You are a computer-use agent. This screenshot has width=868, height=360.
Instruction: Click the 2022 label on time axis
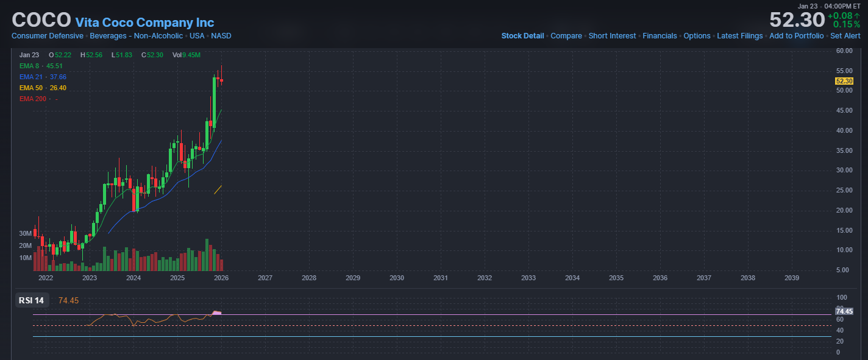(x=46, y=278)
